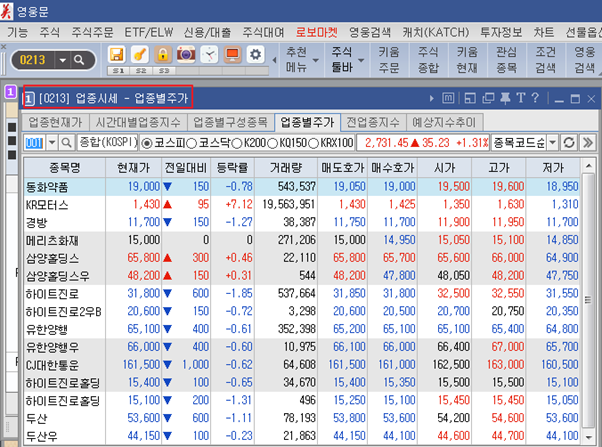Click the 관심종목 toolbar button
602x447 pixels.
(x=506, y=60)
